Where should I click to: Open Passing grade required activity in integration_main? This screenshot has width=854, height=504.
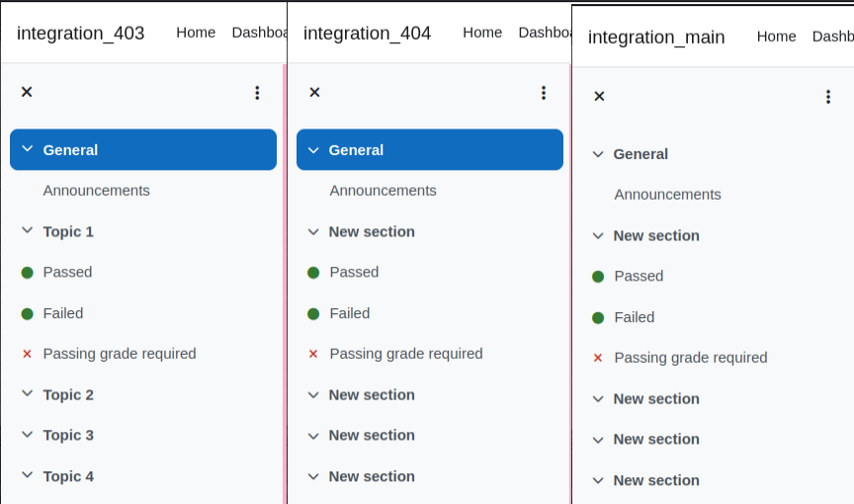point(691,358)
